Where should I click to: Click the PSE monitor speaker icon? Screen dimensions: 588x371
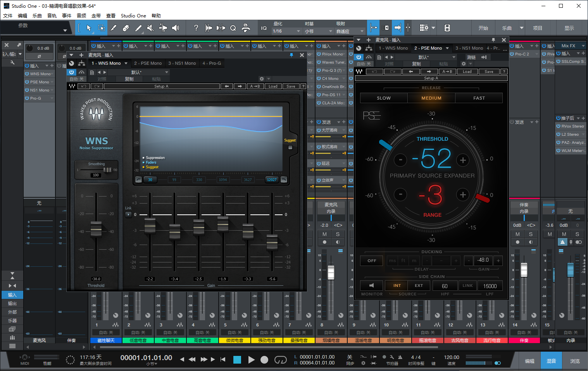371,286
